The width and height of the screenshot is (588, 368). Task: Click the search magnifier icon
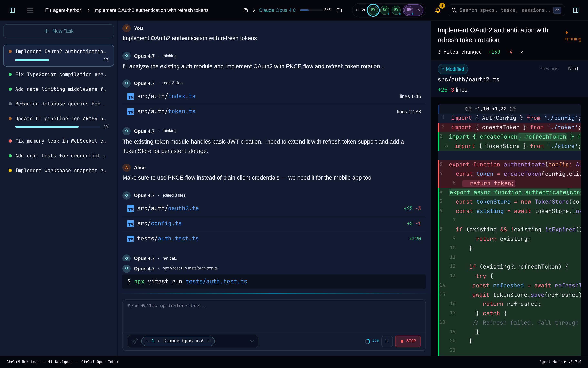pos(454,10)
